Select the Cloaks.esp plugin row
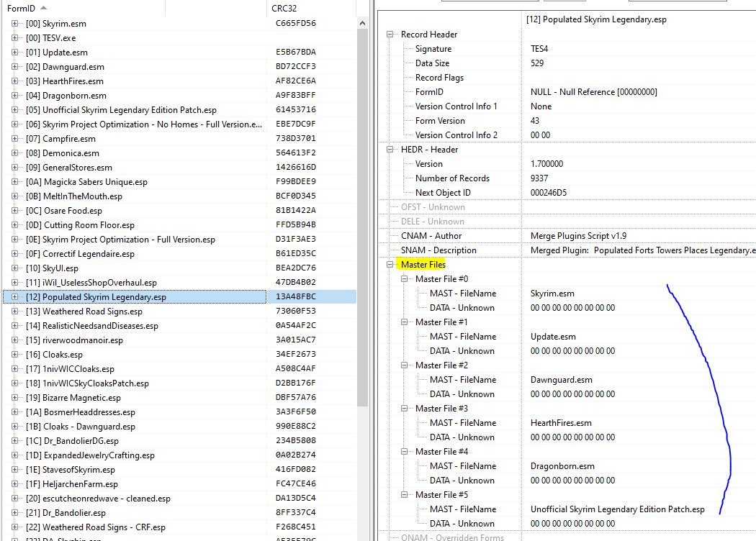The height and width of the screenshot is (541, 756). tap(63, 355)
